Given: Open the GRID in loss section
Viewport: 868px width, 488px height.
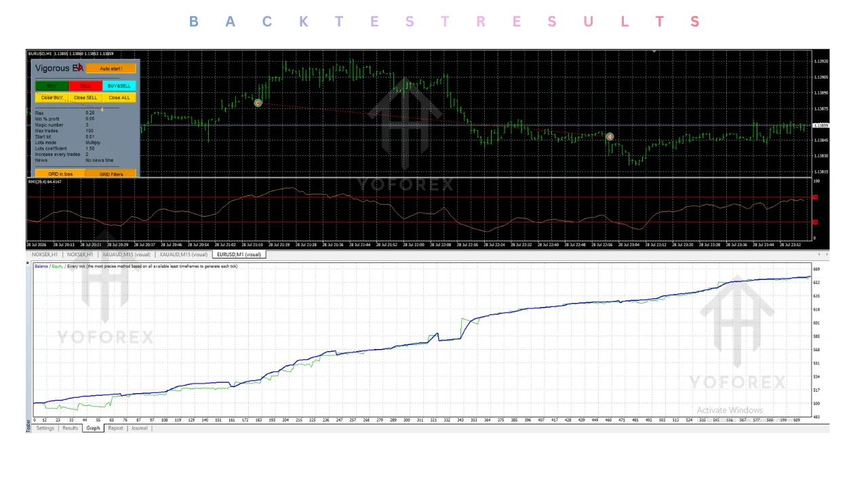Looking at the screenshot, I should tap(60, 174).
